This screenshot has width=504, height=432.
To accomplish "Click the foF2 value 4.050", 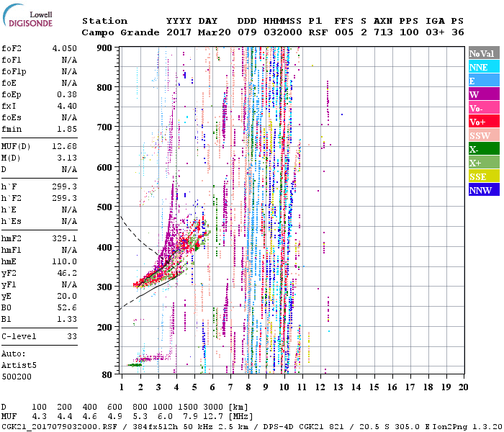I will point(66,48).
